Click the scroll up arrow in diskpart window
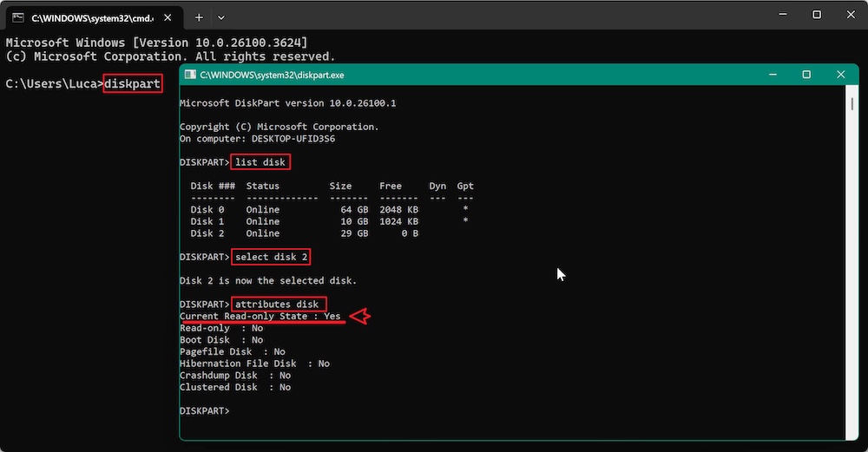Viewport: 868px width, 452px height. [852, 91]
